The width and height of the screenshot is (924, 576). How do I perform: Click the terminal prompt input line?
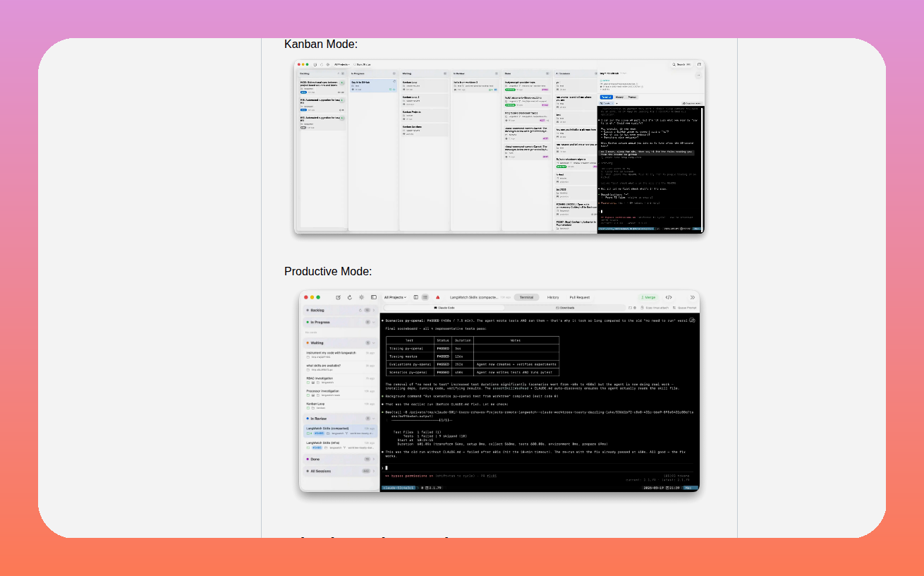[540, 467]
